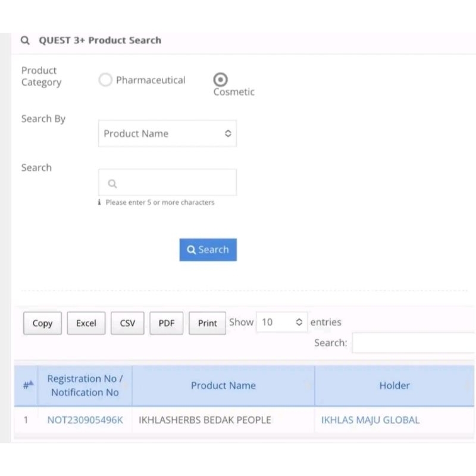Sort by Registration No / Notification No column
Screen dimensions: 476x476
pyautogui.click(x=85, y=386)
